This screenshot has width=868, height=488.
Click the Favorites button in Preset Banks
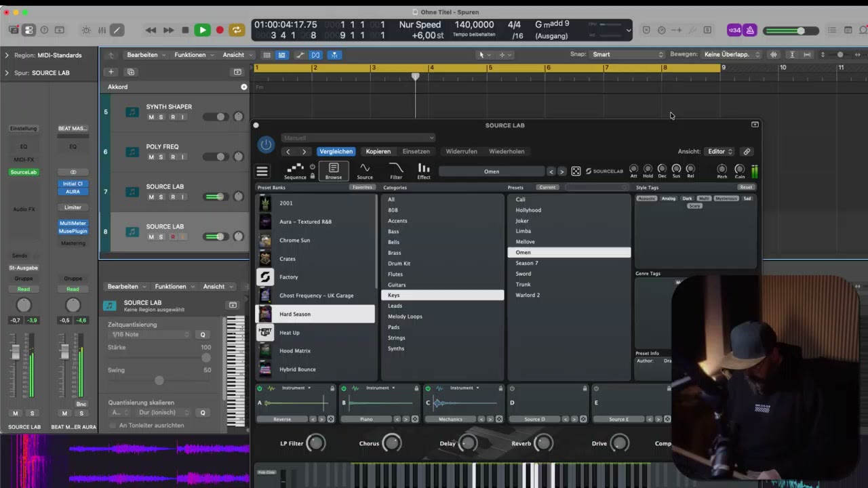point(362,187)
